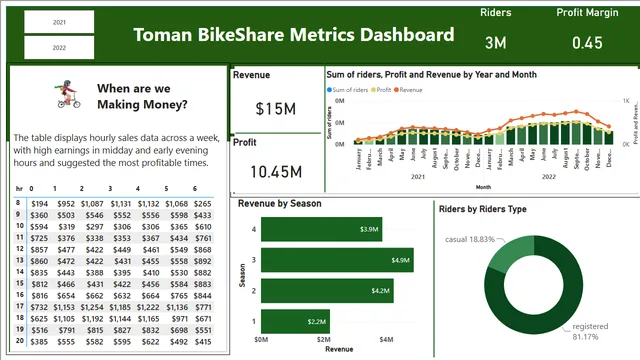Click the cell value $194 in row 8

tap(39, 204)
